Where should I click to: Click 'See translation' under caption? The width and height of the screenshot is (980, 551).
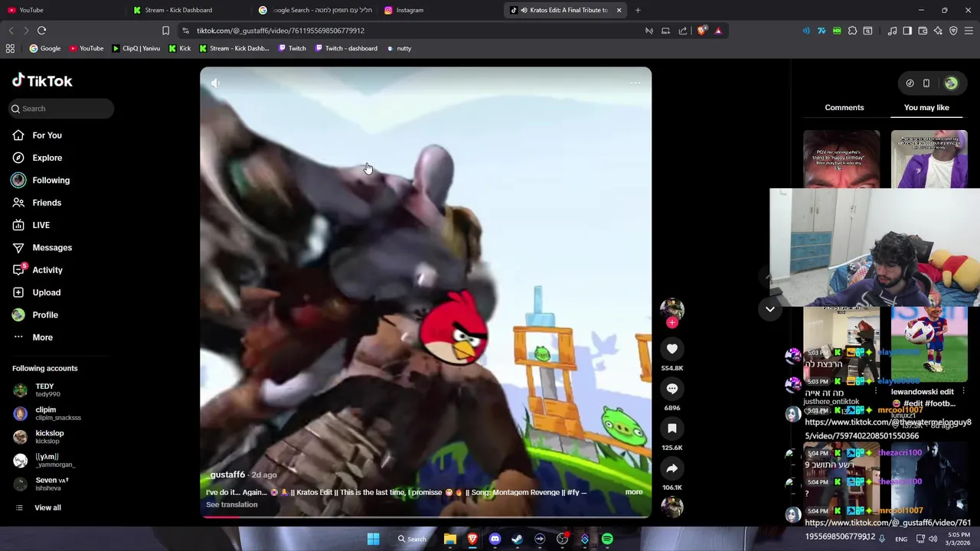tap(232, 504)
